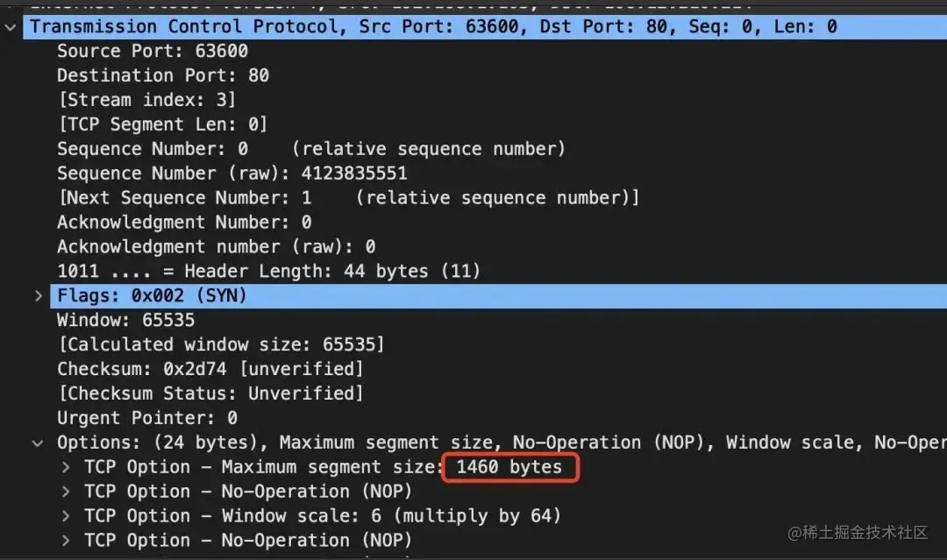Expand the Flags: 0x002 (SYN) row
The height and width of the screenshot is (560, 947).
(x=38, y=296)
